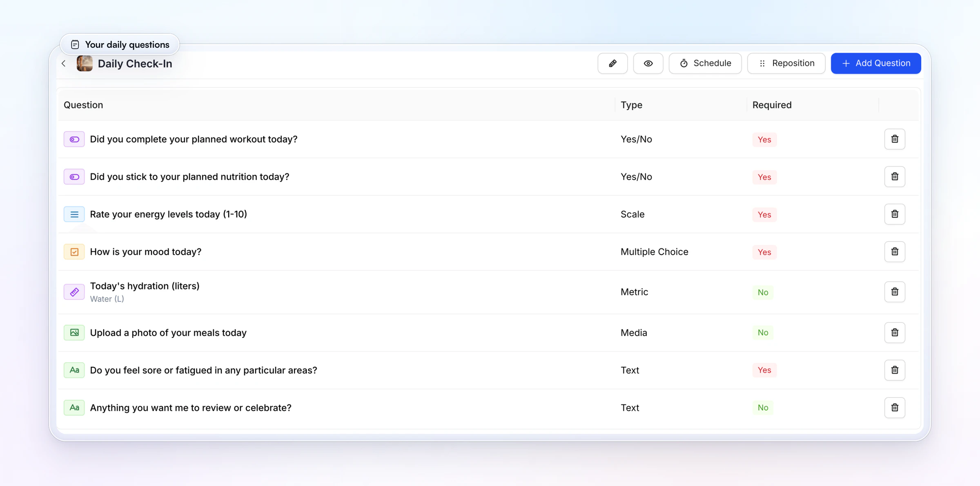This screenshot has height=486, width=980.
Task: Click the ruler icon for hydration question
Action: pos(74,292)
